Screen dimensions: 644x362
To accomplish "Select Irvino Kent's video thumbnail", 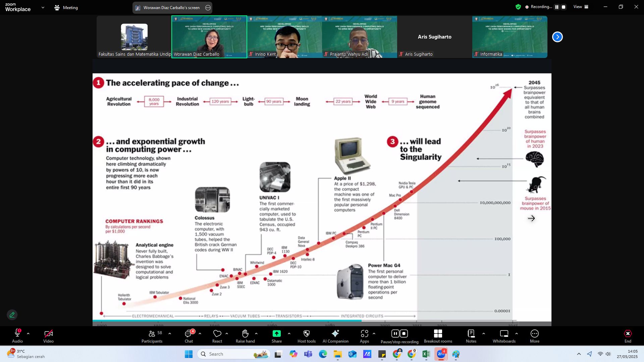I will click(284, 37).
